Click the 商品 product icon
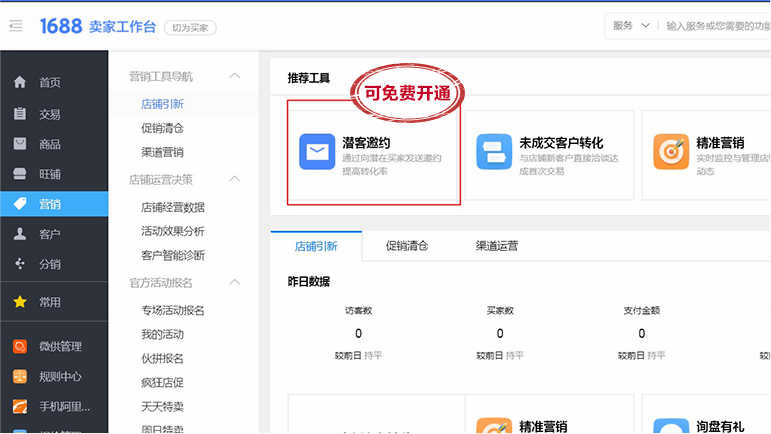 click(x=20, y=144)
